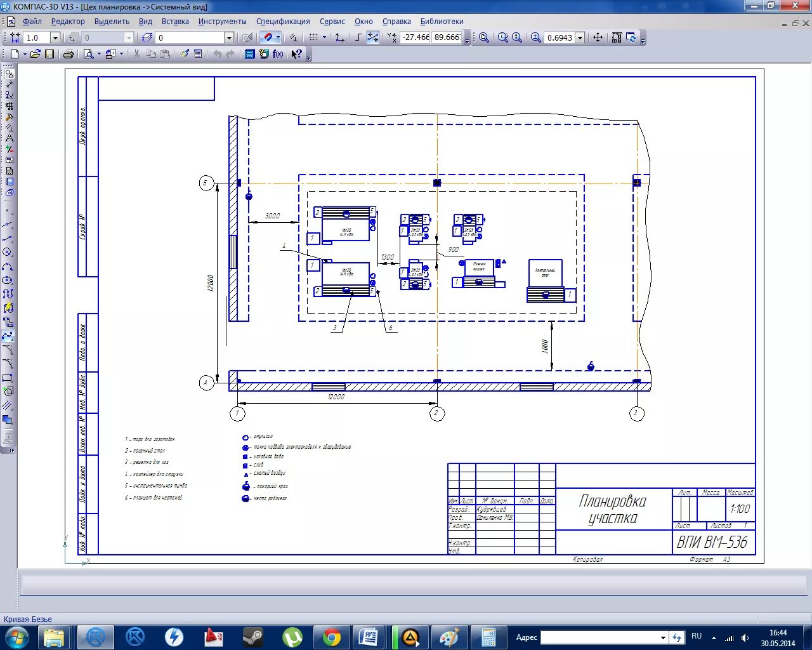
Task: Click the X coordinate field showing -27.466
Action: (x=416, y=37)
